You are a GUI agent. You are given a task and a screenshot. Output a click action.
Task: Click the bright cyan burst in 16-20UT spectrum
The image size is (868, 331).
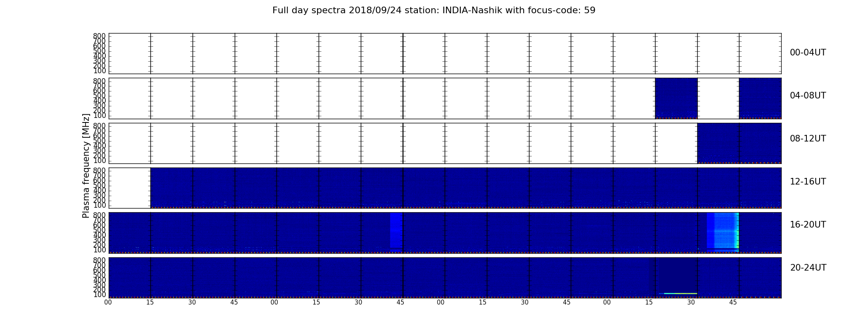click(723, 232)
